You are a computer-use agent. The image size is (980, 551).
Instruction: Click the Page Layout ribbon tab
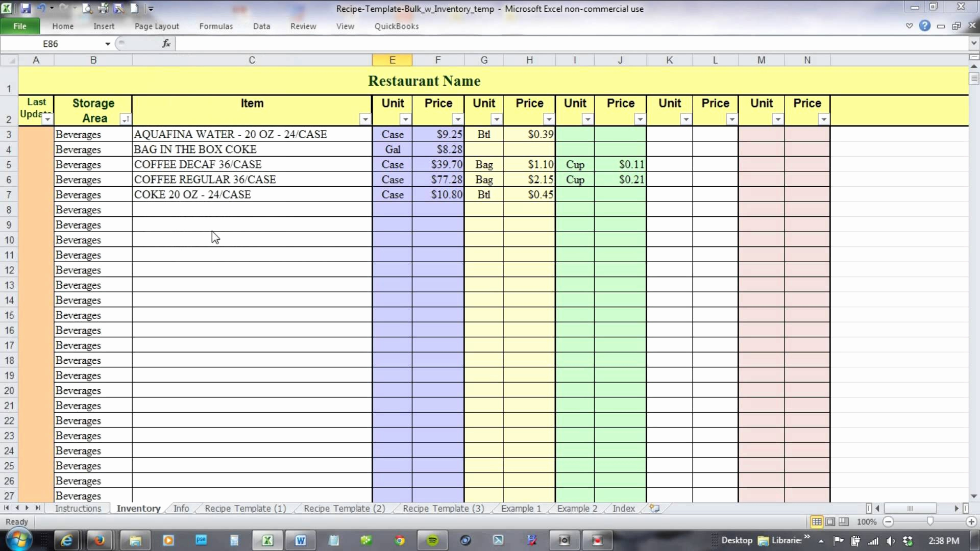(x=156, y=26)
